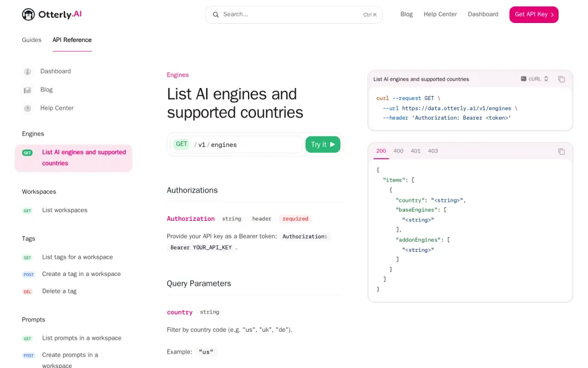The height and width of the screenshot is (368, 588).
Task: Open List AI engines and supported countries
Action: (x=73, y=158)
